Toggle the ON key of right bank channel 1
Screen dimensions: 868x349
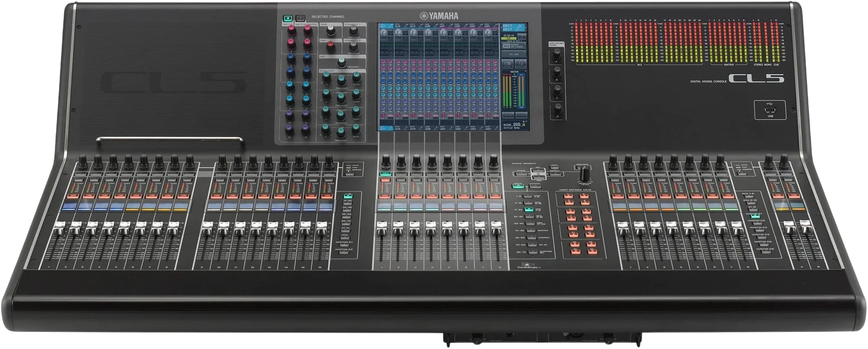617,196
